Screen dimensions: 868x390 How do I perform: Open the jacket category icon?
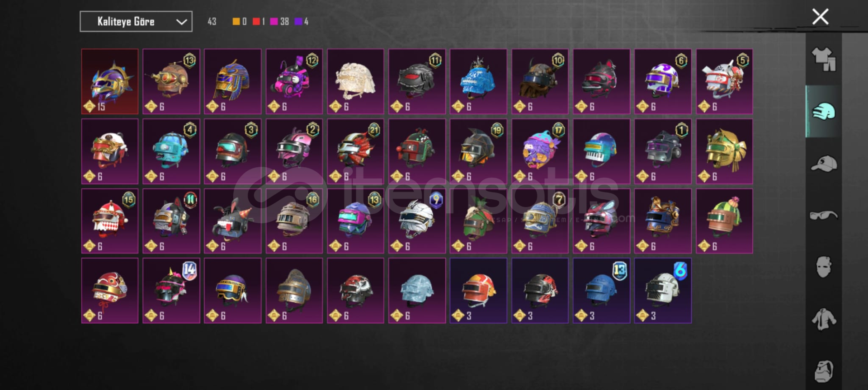[x=824, y=319]
